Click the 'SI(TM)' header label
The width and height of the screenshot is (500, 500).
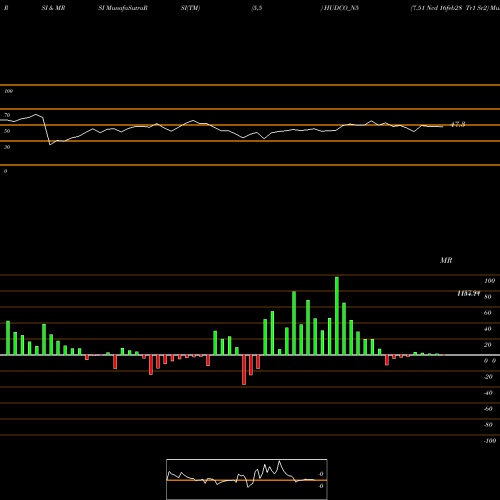(x=190, y=8)
